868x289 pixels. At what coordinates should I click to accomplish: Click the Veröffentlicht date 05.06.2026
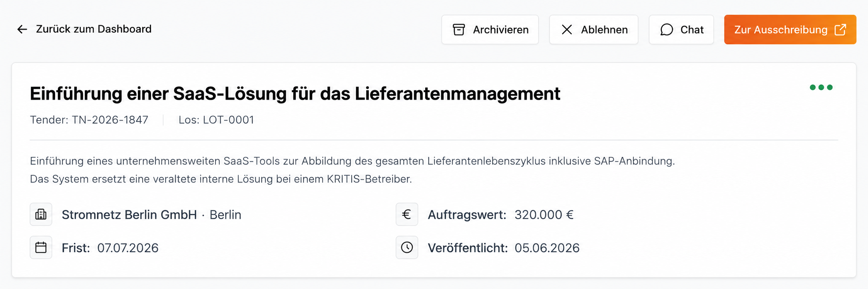pyautogui.click(x=547, y=248)
